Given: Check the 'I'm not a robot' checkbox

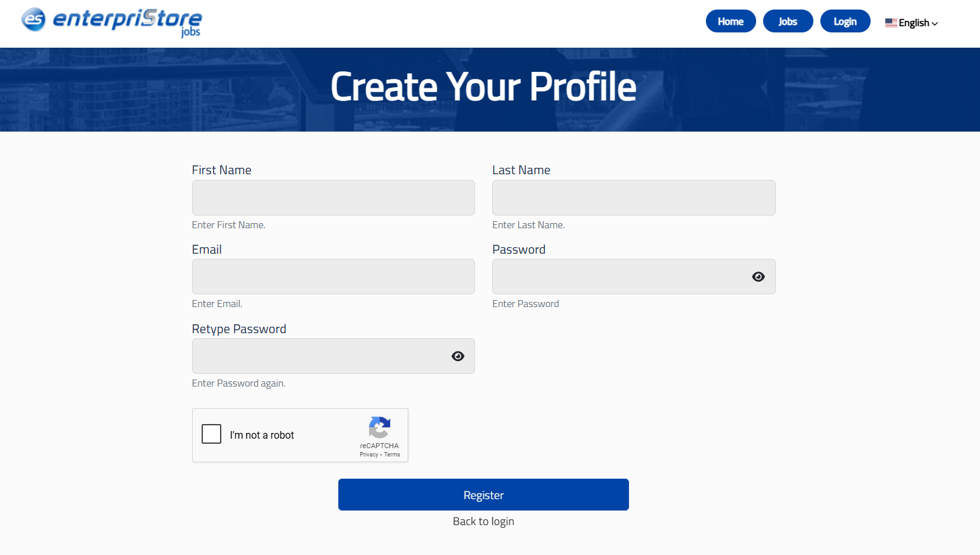Looking at the screenshot, I should pyautogui.click(x=211, y=434).
